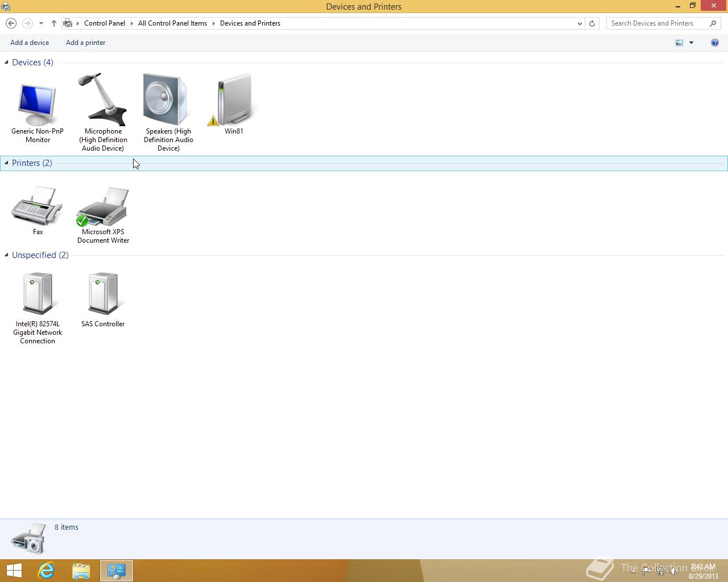This screenshot has height=582, width=728.
Task: Close the Devices and Printers window
Action: point(714,6)
